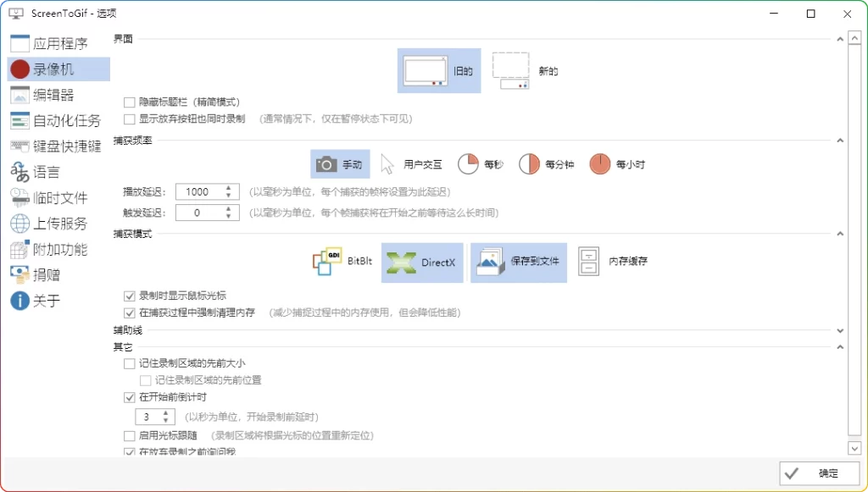Collapse the 捕获频率 section
This screenshot has height=492, width=868.
(841, 140)
